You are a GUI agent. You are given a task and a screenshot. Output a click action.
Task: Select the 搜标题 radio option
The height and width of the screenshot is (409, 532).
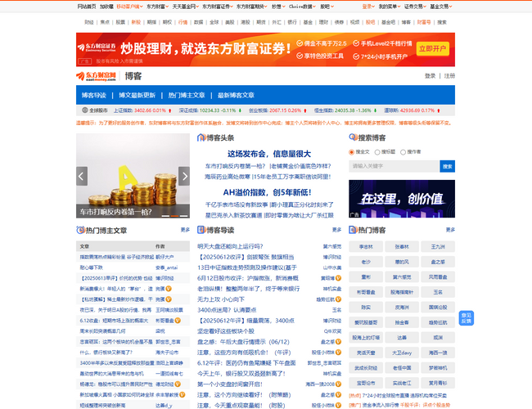tap(377, 152)
